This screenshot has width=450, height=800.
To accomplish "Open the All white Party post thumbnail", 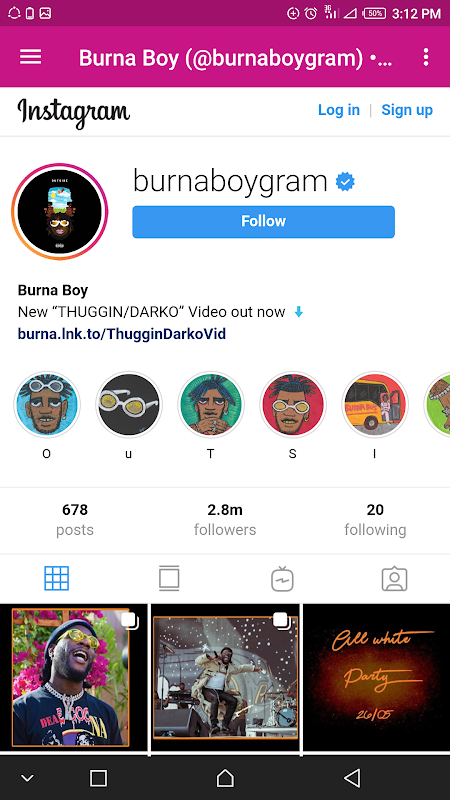I will [x=377, y=677].
